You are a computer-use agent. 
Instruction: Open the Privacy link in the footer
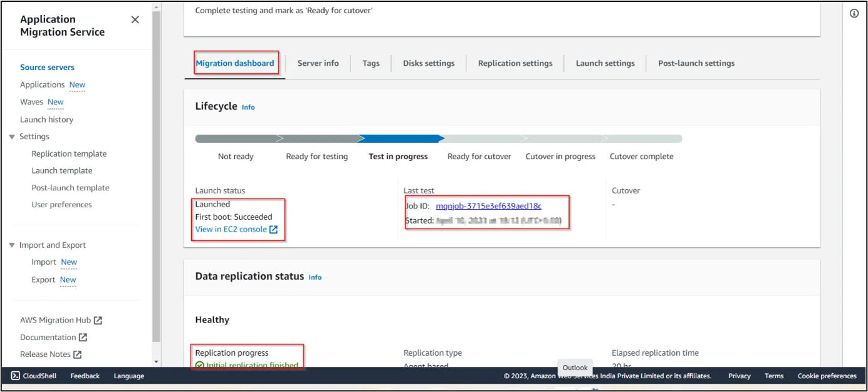click(740, 376)
